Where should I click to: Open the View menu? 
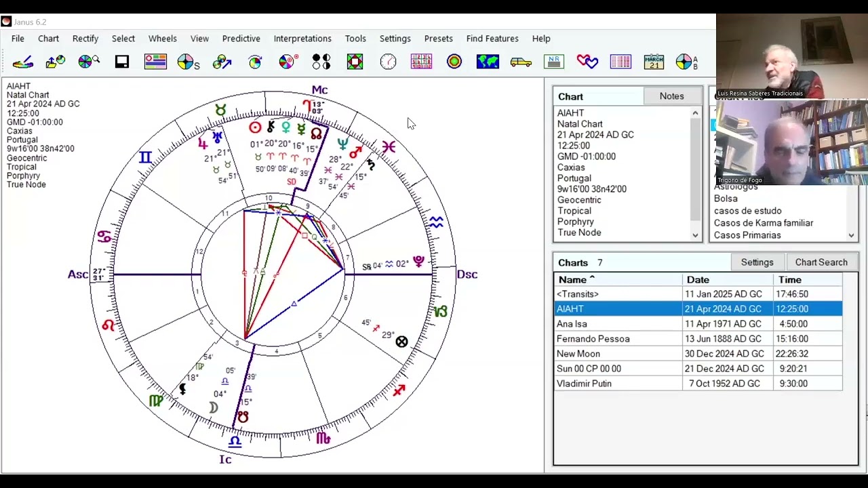[199, 39]
